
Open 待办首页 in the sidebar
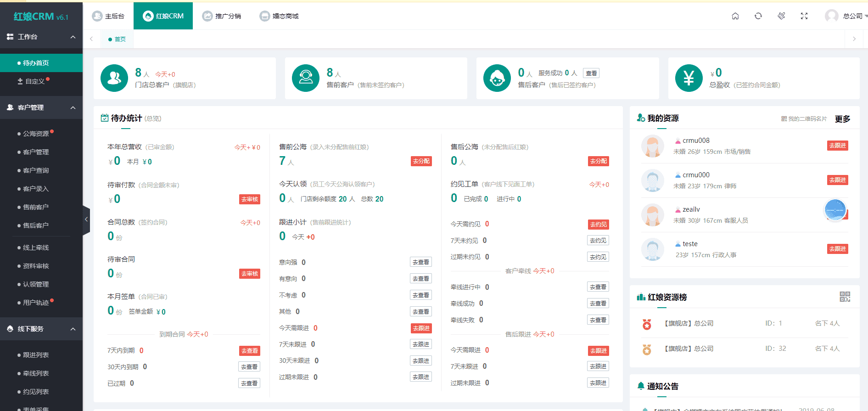[x=41, y=63]
